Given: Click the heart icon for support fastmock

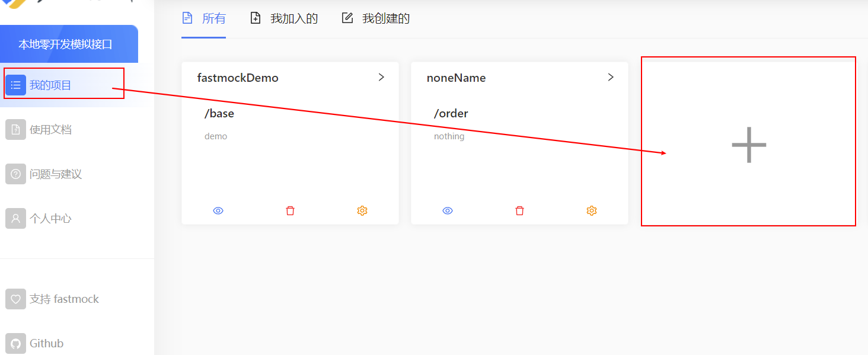Looking at the screenshot, I should coord(15,299).
